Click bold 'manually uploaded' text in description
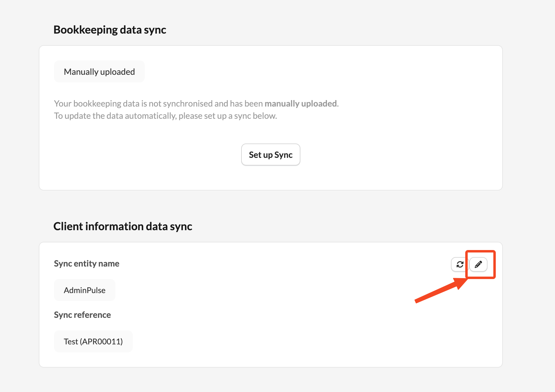Screen dimensions: 555x392 click(301, 104)
